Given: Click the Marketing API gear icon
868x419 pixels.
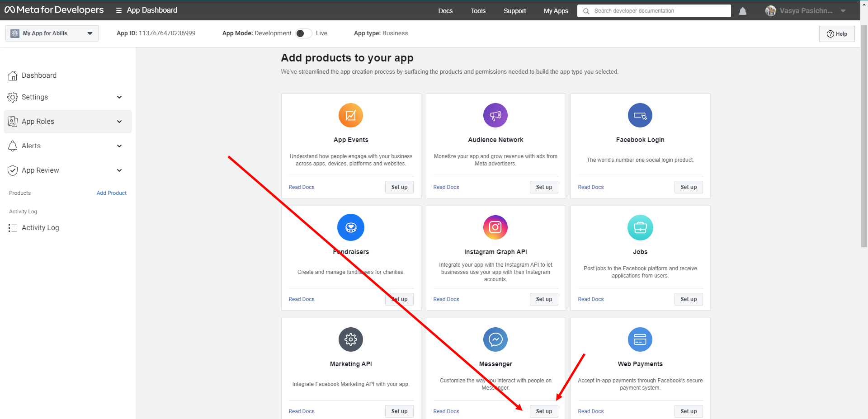Looking at the screenshot, I should (x=350, y=339).
